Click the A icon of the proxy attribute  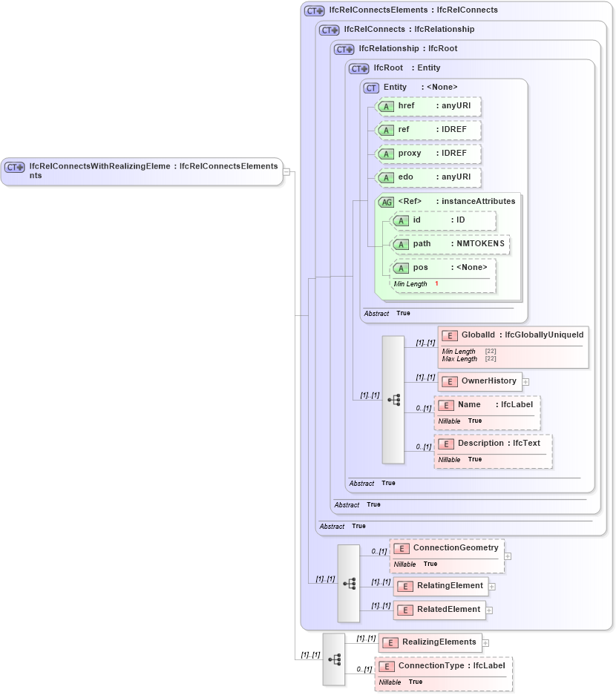click(386, 154)
